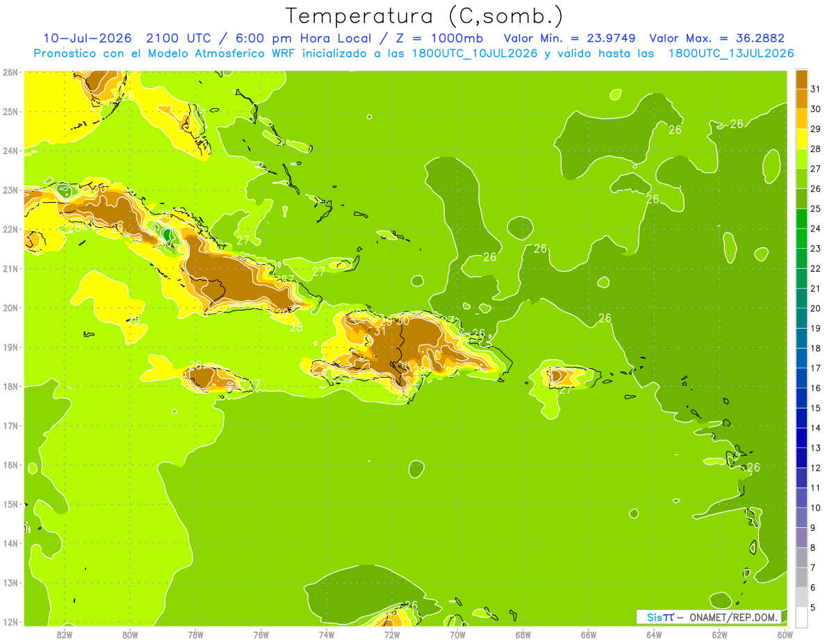The width and height of the screenshot is (834, 644).
Task: Click '6:00 pm Hora Local' text
Action: (x=302, y=38)
